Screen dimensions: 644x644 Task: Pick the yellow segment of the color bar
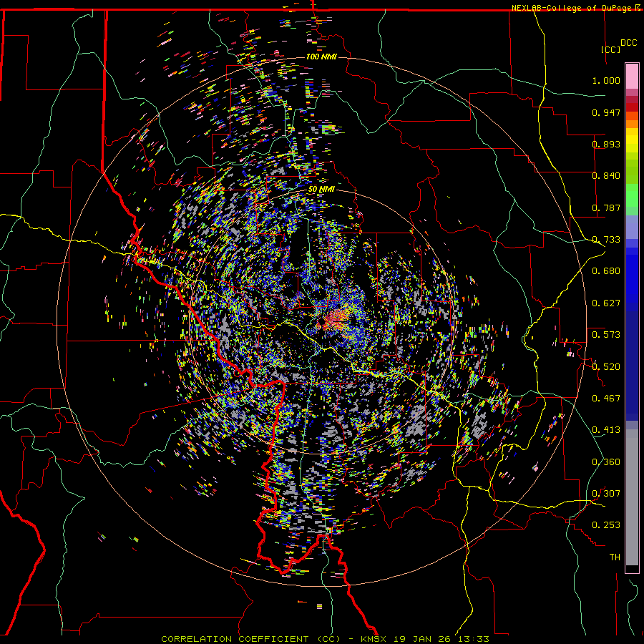tap(632, 143)
